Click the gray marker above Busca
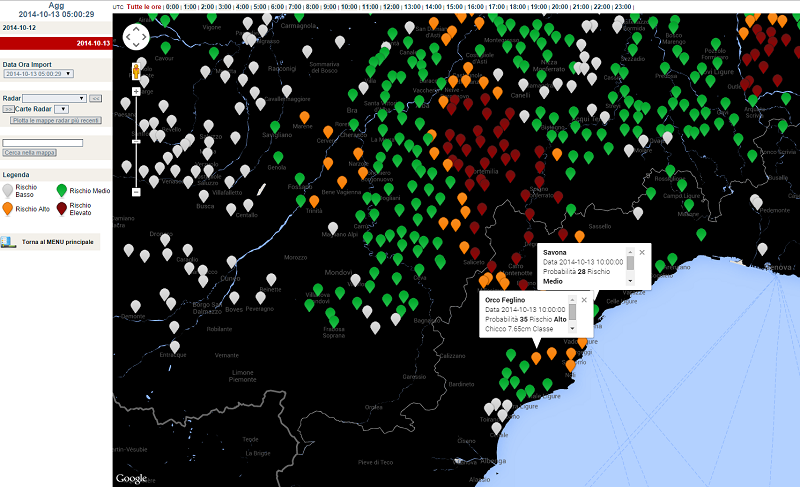This screenshot has width=800, height=487. tap(204, 196)
